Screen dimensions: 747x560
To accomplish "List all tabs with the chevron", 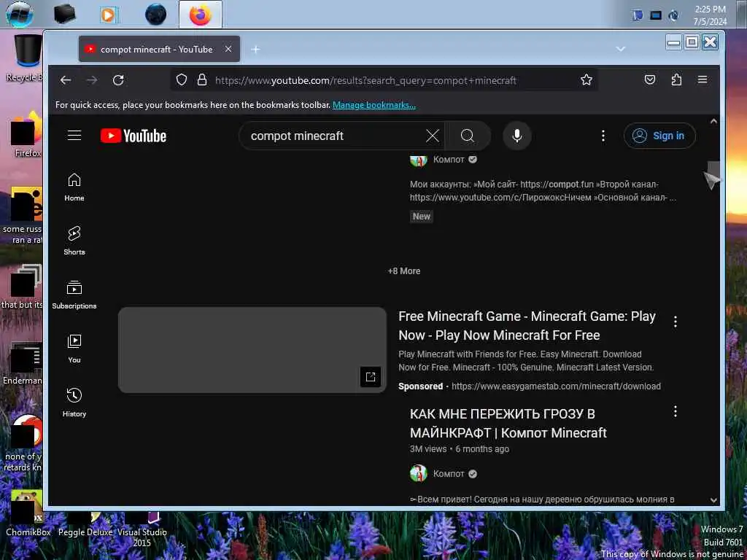I will pyautogui.click(x=620, y=49).
